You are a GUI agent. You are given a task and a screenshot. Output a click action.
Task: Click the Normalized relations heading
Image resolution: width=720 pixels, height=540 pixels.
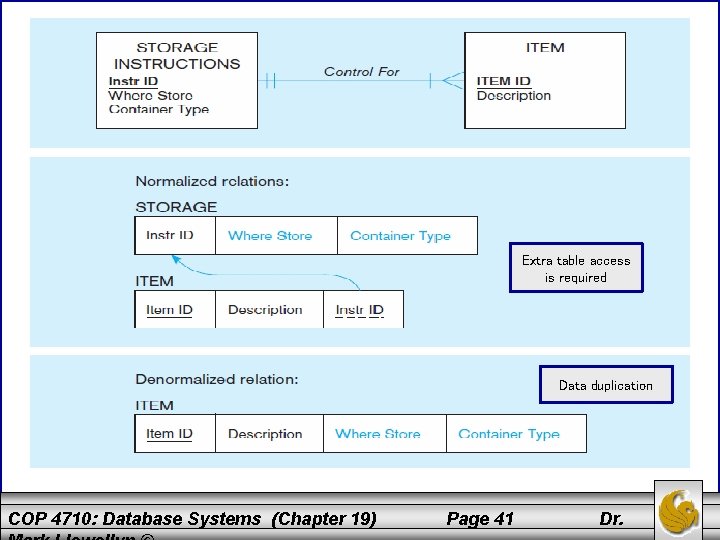(x=212, y=181)
